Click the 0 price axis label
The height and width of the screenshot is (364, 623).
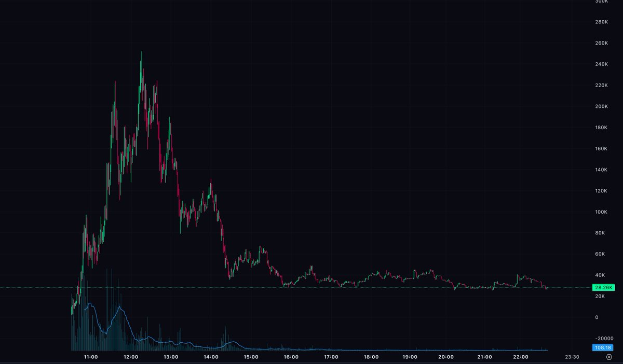tap(597, 317)
